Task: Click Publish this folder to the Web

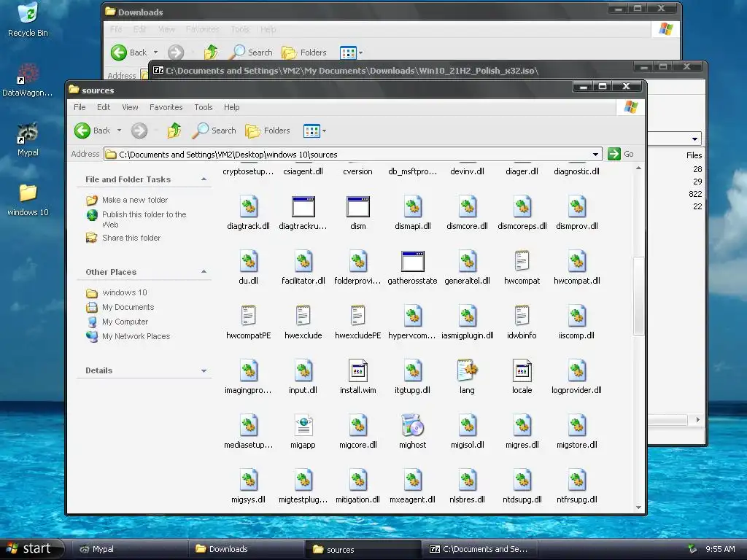Action: (x=144, y=219)
